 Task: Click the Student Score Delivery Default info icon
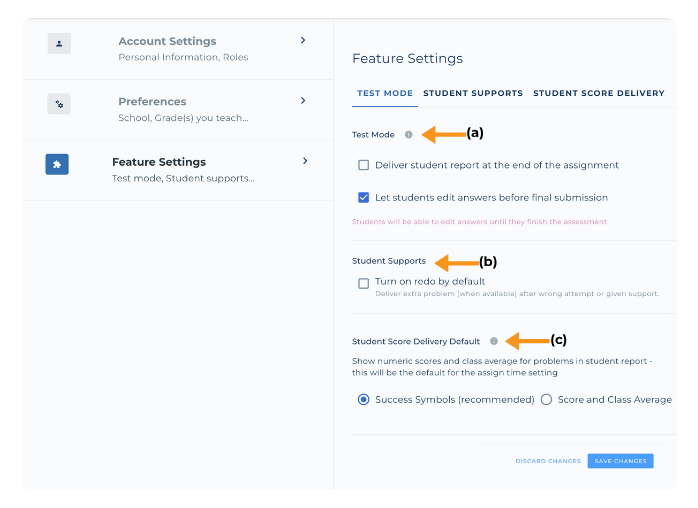point(494,341)
